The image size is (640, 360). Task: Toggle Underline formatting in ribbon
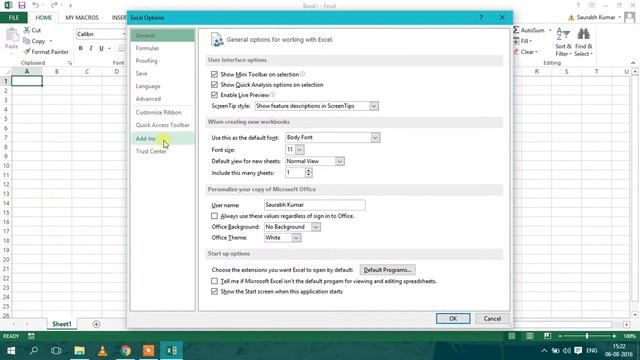click(101, 48)
